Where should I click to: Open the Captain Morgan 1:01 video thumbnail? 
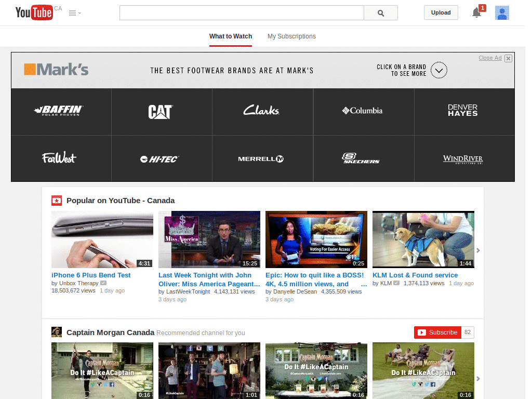coord(209,370)
